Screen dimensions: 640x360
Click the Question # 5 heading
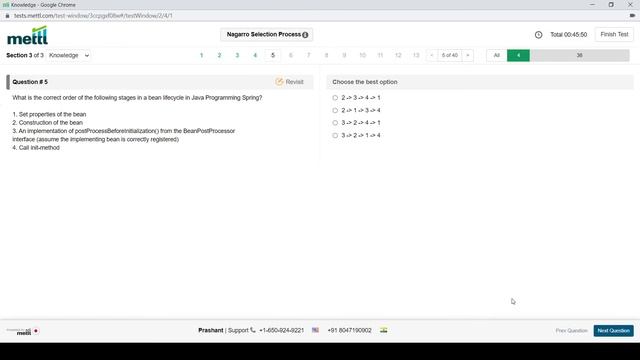[x=30, y=82]
